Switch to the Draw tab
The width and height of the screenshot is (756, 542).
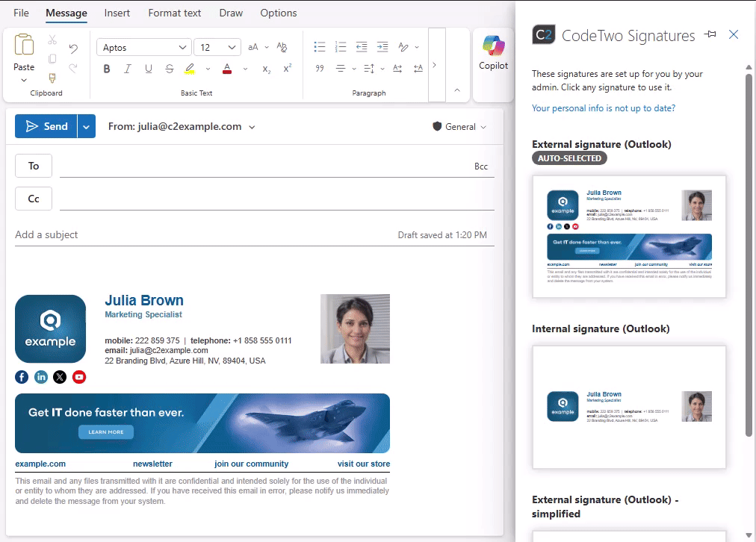[x=231, y=13]
